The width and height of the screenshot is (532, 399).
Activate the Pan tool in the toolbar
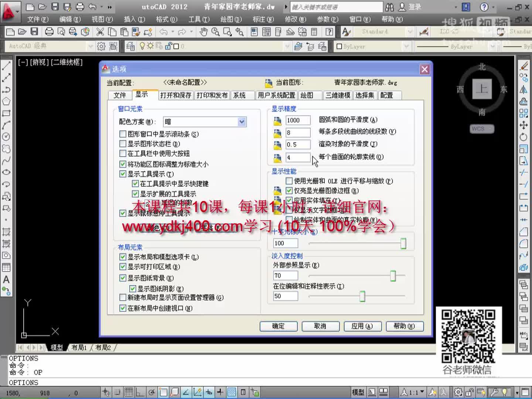[204, 32]
